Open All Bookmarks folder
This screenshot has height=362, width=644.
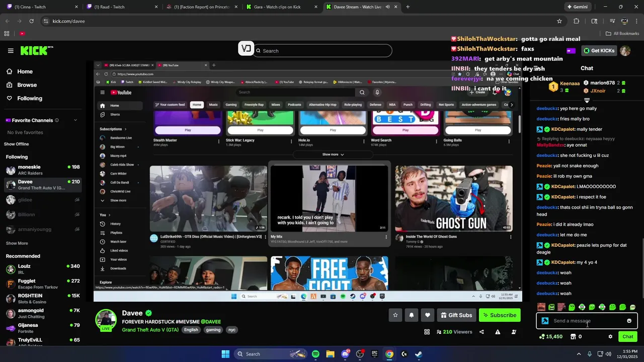coord(622,34)
